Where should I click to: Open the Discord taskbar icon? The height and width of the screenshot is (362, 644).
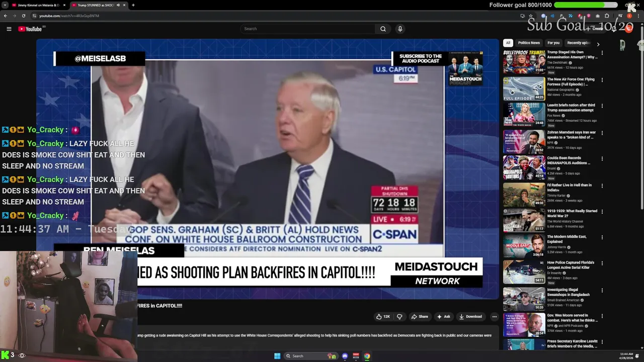(x=345, y=356)
